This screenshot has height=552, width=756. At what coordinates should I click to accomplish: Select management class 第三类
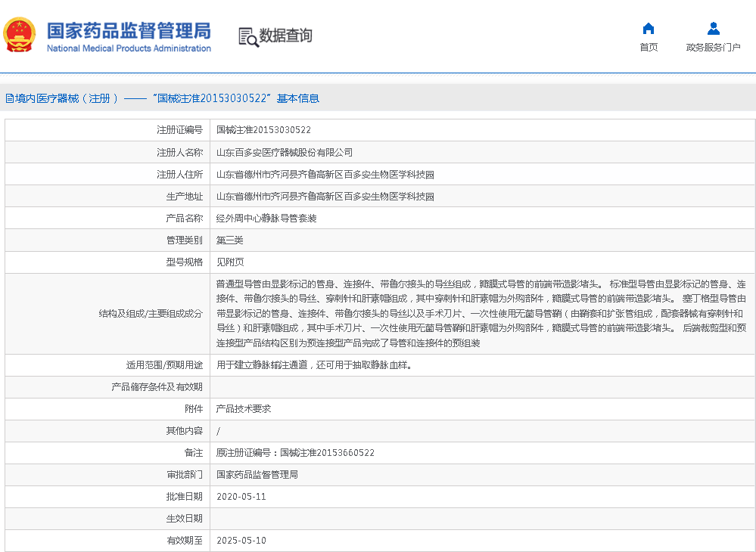[229, 240]
